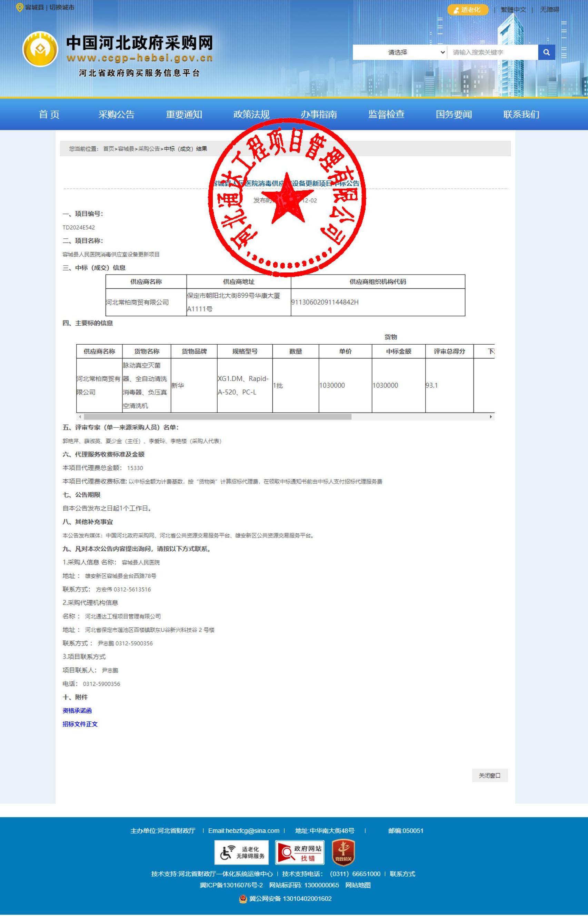The image size is (588, 919).
Task: Click the 政府网站找错 footer badge
Action: click(x=300, y=852)
